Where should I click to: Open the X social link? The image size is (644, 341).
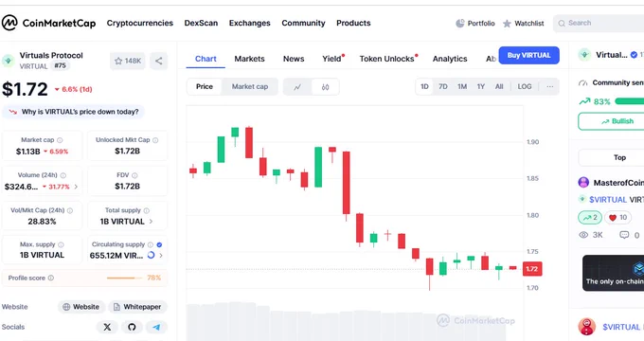[x=107, y=327]
